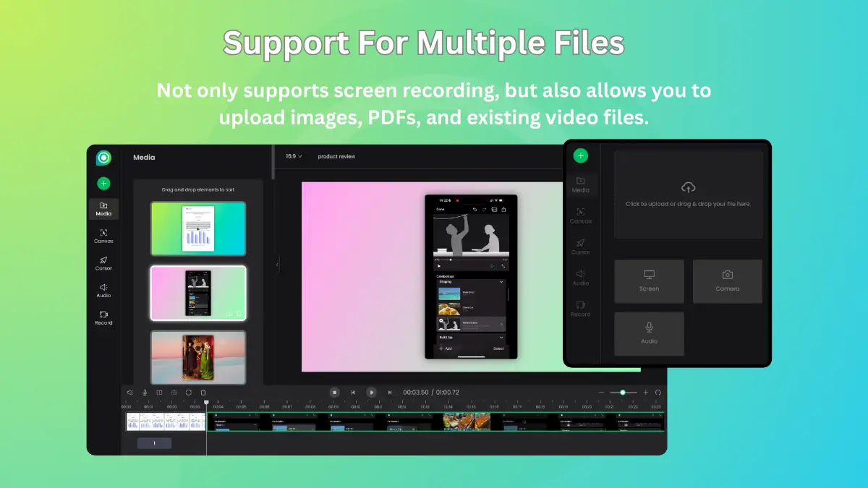Expand the Staging section in phone preview

(x=502, y=282)
